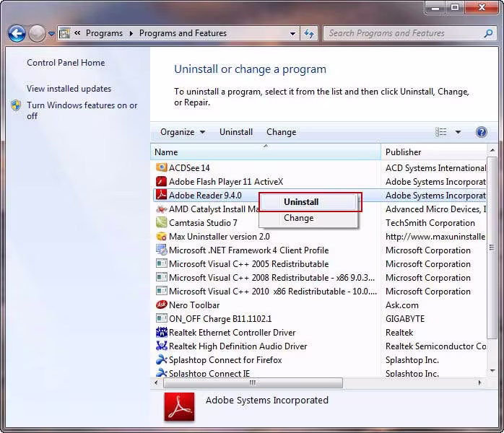Click the change view icon
This screenshot has height=433, width=504.
pos(440,132)
